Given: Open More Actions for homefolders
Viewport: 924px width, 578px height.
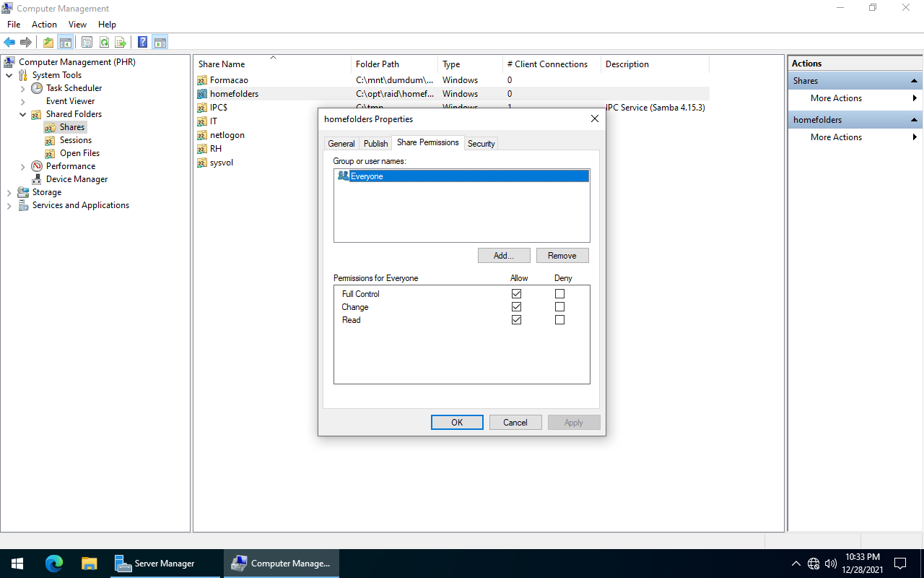Looking at the screenshot, I should [x=835, y=137].
